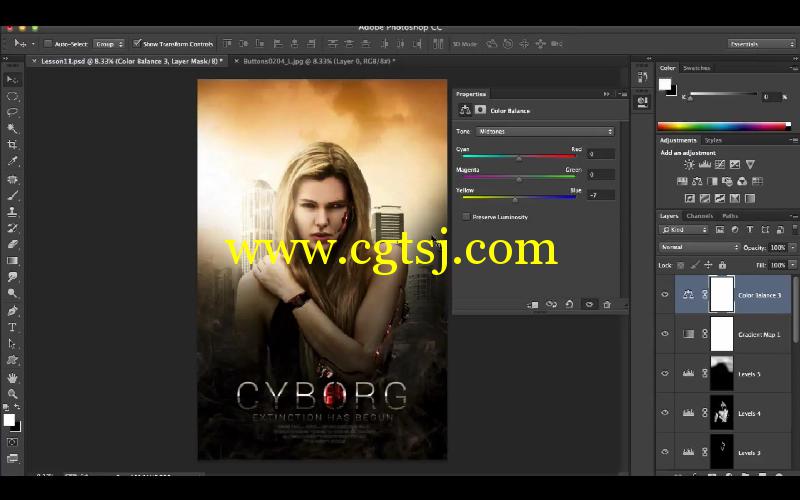The width and height of the screenshot is (800, 500).
Task: Select the History Brush tool
Action: 12,228
